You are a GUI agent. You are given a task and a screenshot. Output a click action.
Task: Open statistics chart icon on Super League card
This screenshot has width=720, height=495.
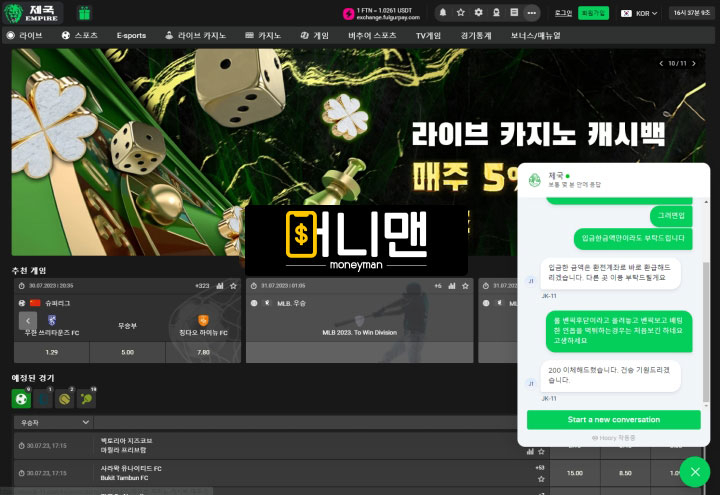220,286
